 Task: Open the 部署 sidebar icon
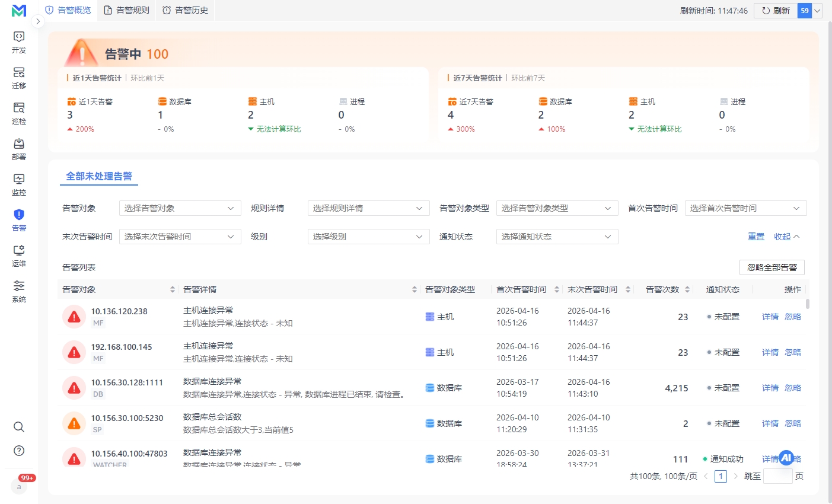pyautogui.click(x=19, y=149)
